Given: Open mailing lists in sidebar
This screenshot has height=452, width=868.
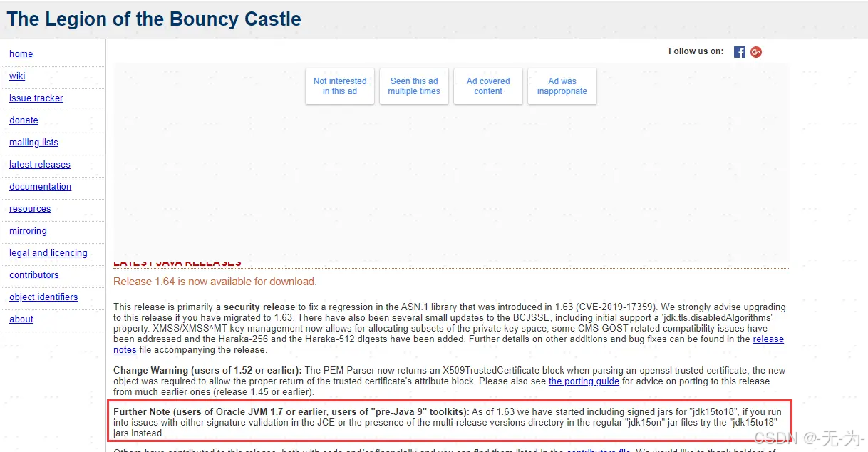Looking at the screenshot, I should [33, 143].
